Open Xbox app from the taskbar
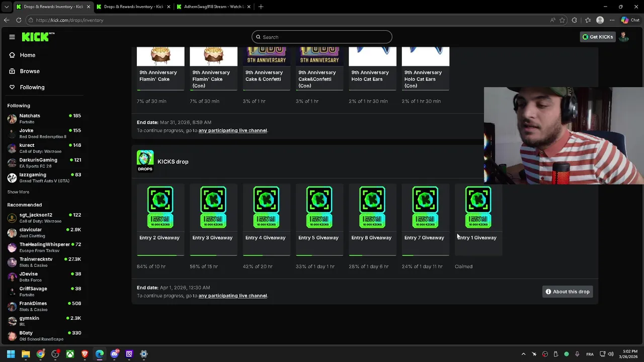The height and width of the screenshot is (362, 644). (70, 354)
